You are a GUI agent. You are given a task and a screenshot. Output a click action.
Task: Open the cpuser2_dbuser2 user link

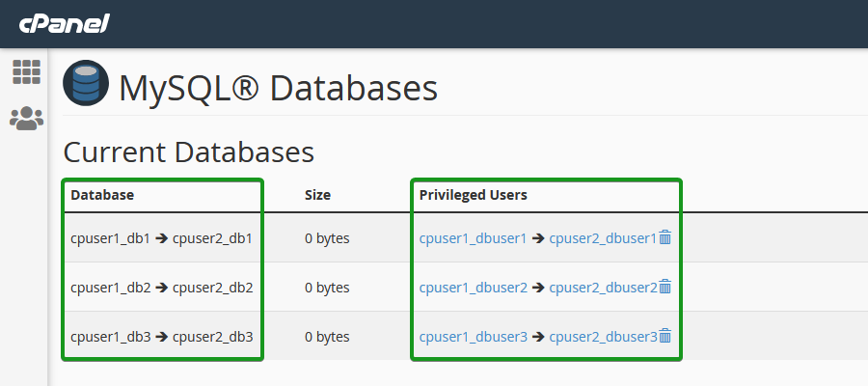tap(603, 288)
